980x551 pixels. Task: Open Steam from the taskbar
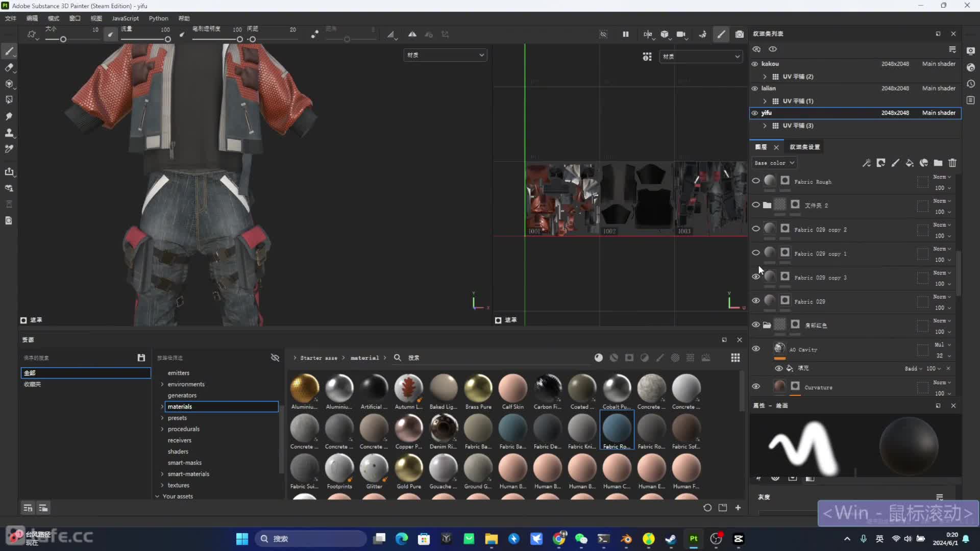[671, 539]
